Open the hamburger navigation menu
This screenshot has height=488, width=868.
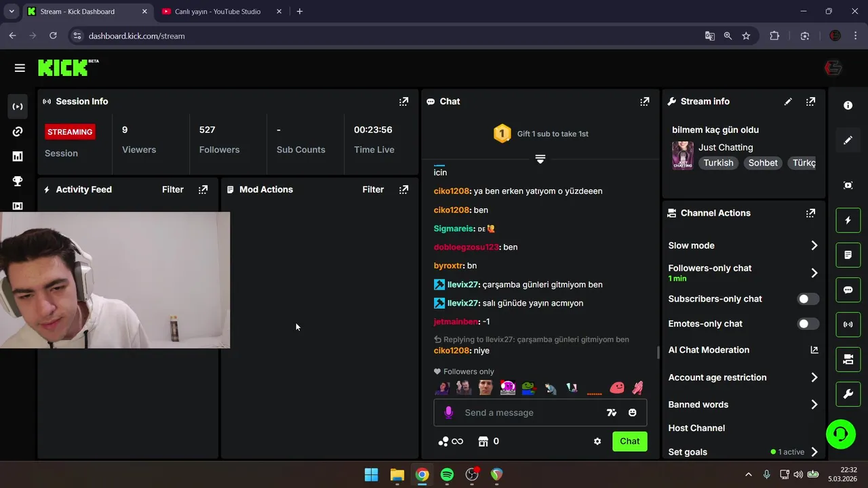coord(20,68)
